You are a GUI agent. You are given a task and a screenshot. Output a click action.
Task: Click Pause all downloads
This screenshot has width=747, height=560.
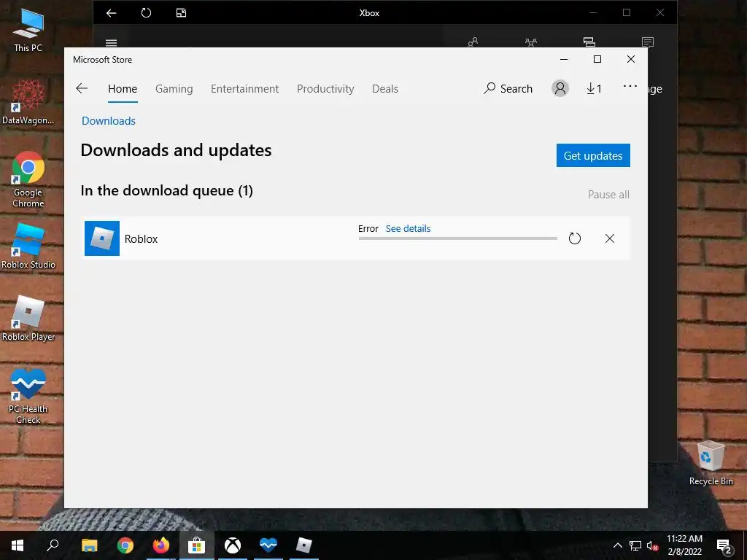point(608,194)
